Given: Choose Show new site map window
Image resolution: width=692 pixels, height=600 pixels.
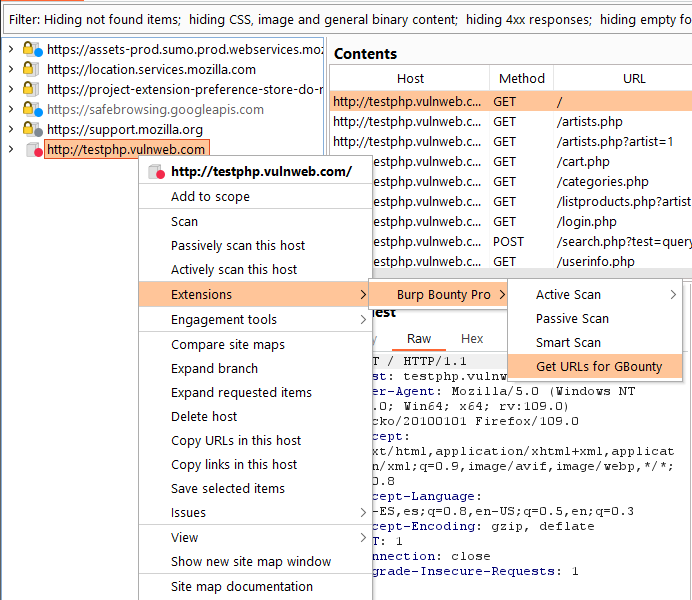Looking at the screenshot, I should click(x=255, y=562).
